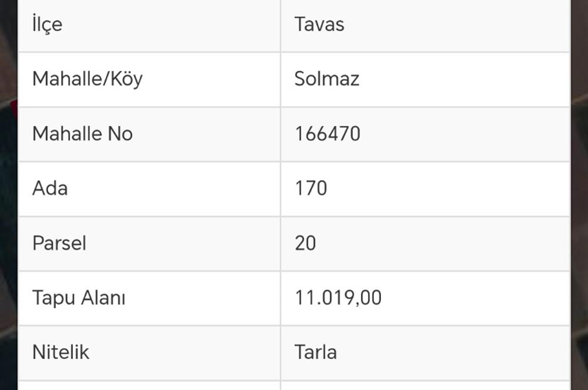588x390 pixels.
Task: Select the Tarla property type value
Action: click(x=315, y=352)
